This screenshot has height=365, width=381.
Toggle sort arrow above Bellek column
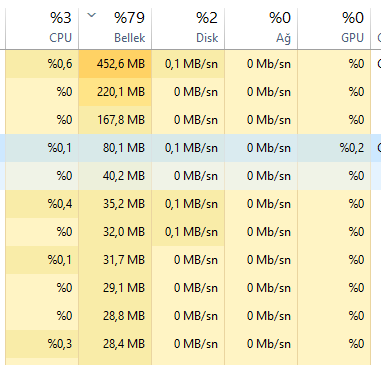91,15
